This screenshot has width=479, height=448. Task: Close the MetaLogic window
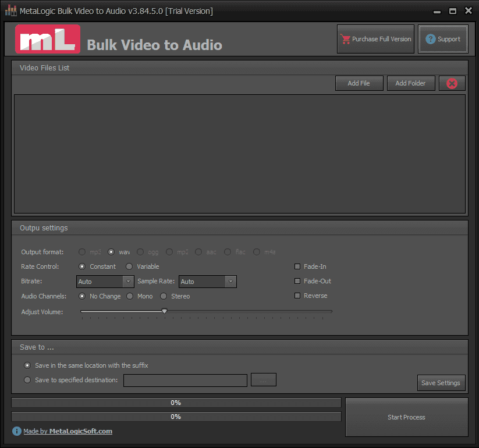(469, 10)
